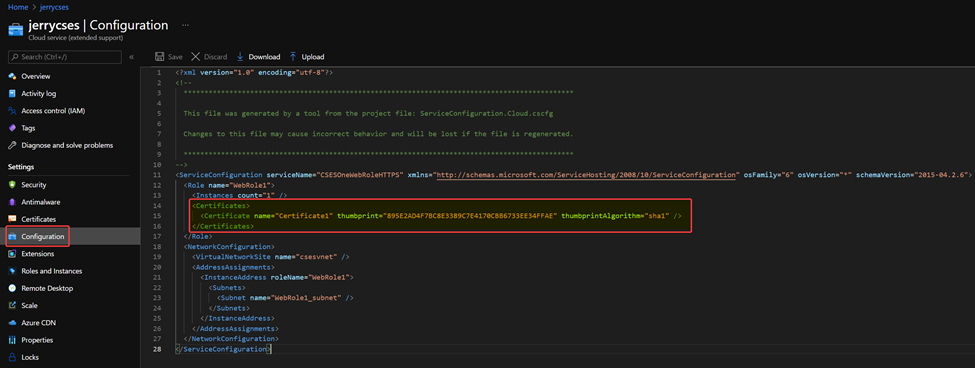Click the Diagnose wrench icon
This screenshot has height=368, width=975.
point(12,145)
